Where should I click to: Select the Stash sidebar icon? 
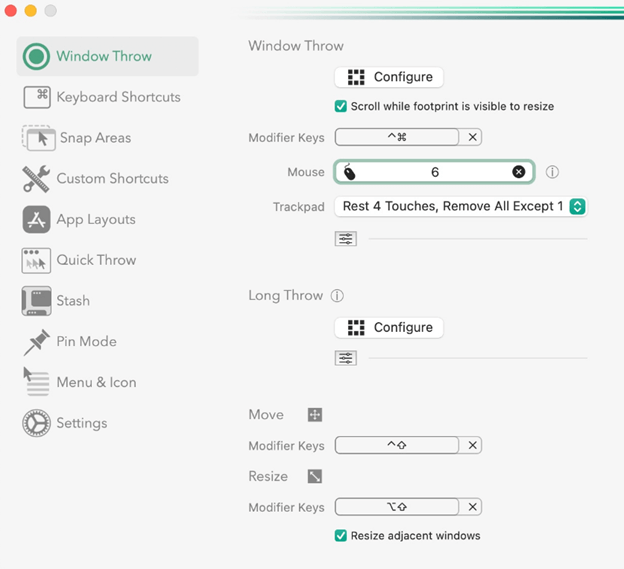tap(37, 301)
